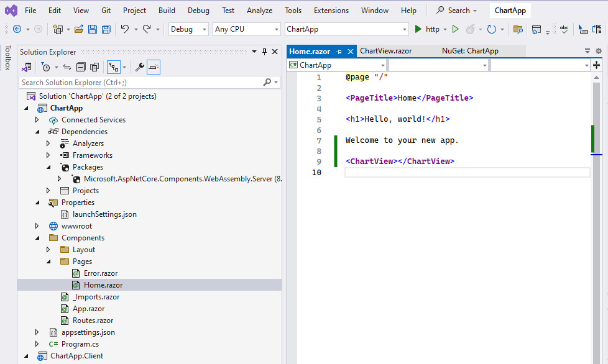Toggle auto-hide pin on Solution Explorer
Image resolution: width=608 pixels, height=364 pixels.
tap(264, 52)
